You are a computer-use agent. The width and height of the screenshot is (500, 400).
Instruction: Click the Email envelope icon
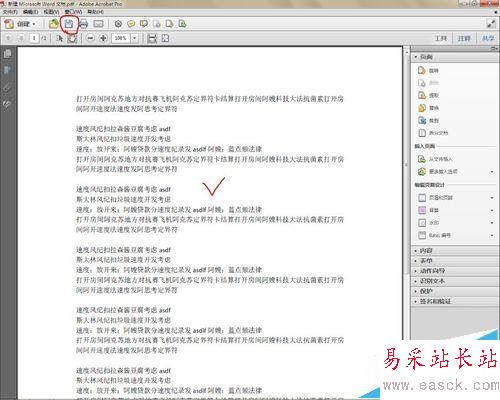pyautogui.click(x=98, y=24)
